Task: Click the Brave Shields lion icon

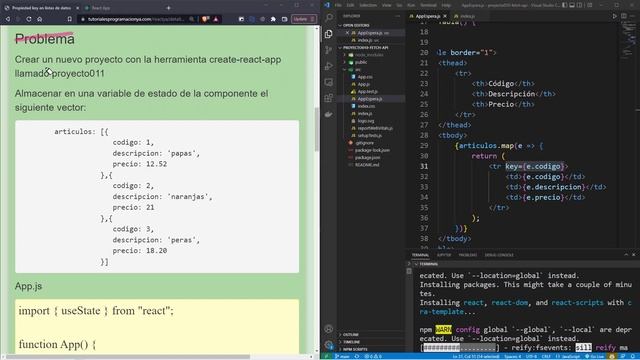Action: coord(205,19)
